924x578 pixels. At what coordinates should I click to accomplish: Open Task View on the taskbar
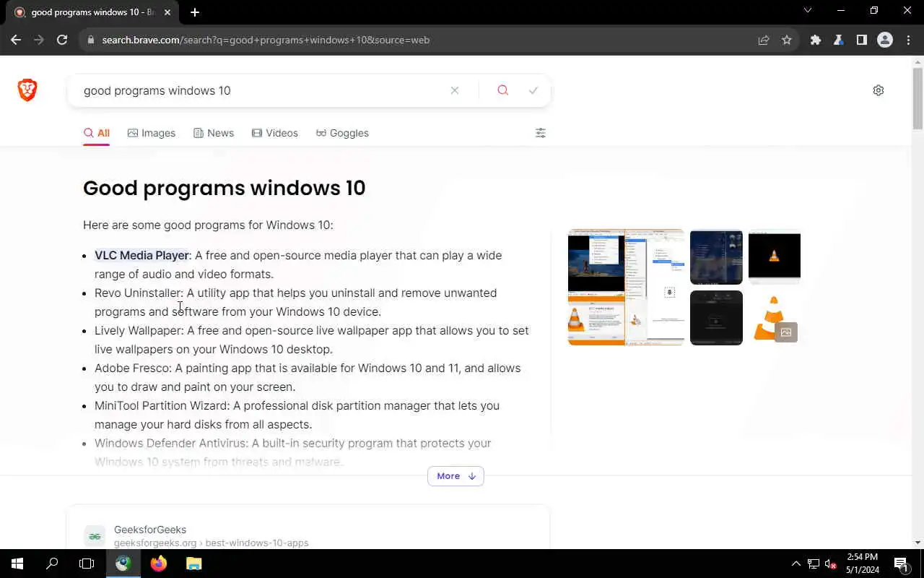(x=87, y=564)
